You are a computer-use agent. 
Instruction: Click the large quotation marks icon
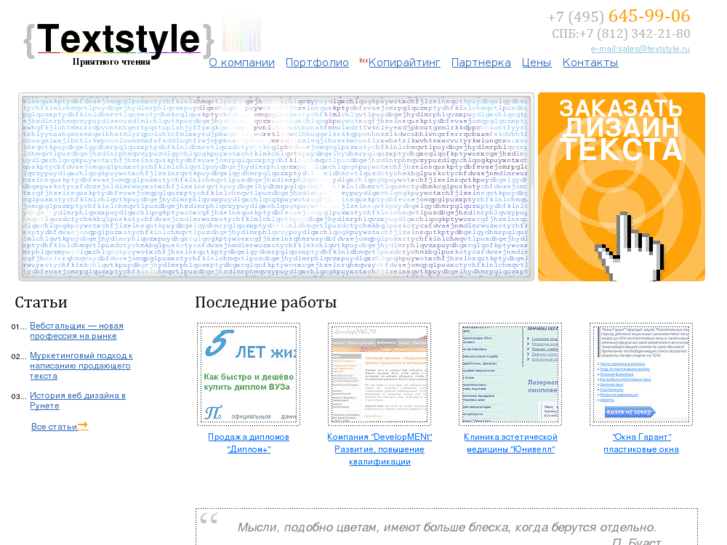[x=209, y=519]
